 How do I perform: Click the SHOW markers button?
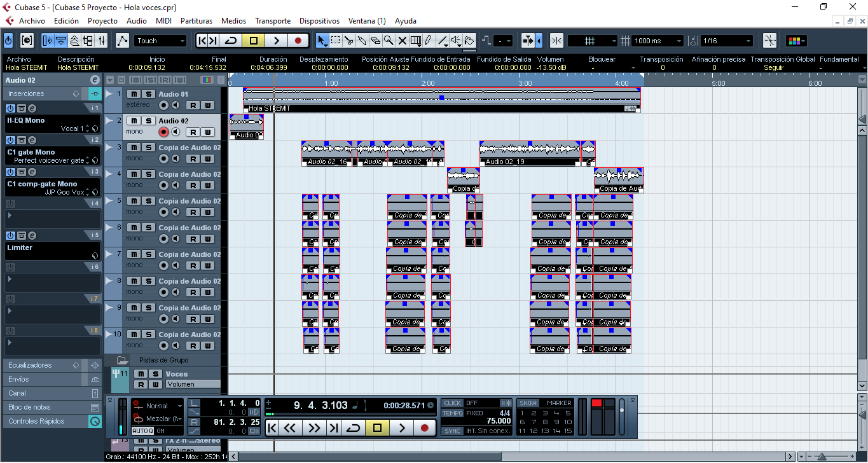point(528,403)
